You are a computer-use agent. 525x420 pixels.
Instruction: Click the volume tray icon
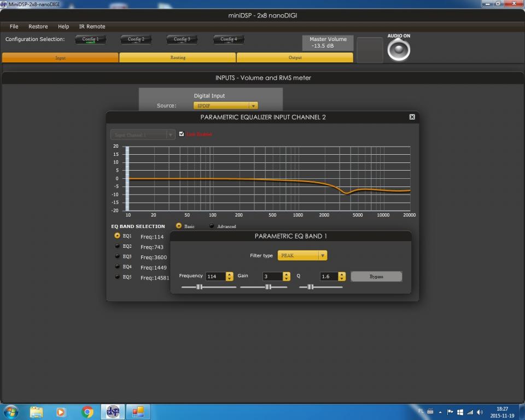point(480,412)
